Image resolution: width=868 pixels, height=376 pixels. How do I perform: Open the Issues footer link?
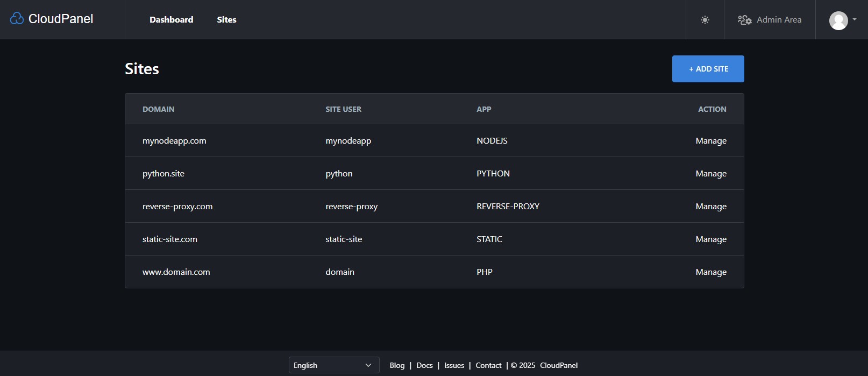tap(454, 365)
